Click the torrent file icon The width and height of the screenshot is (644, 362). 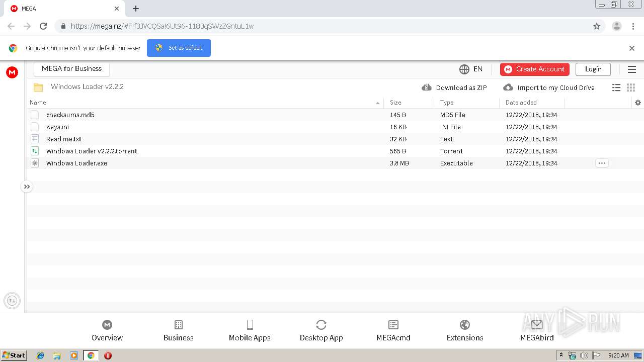[35, 151]
